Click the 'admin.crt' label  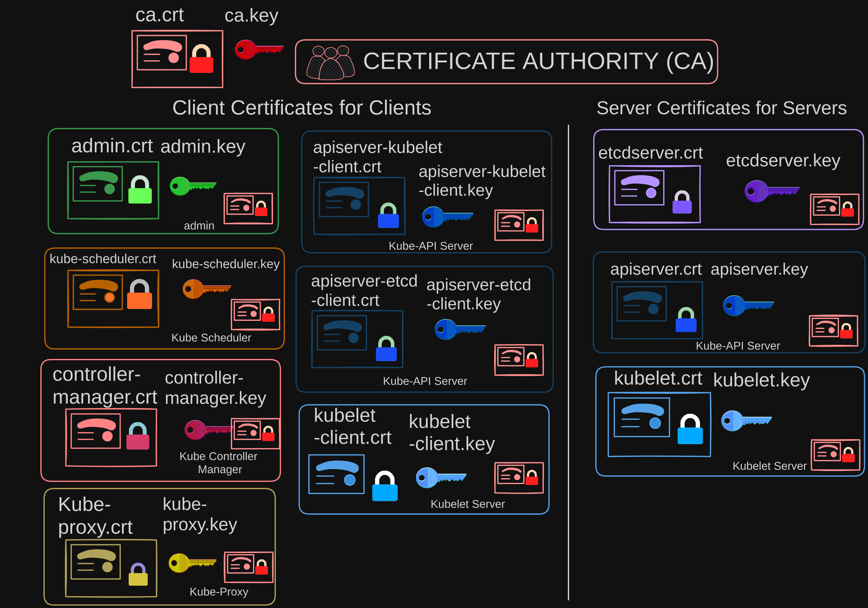112,146
